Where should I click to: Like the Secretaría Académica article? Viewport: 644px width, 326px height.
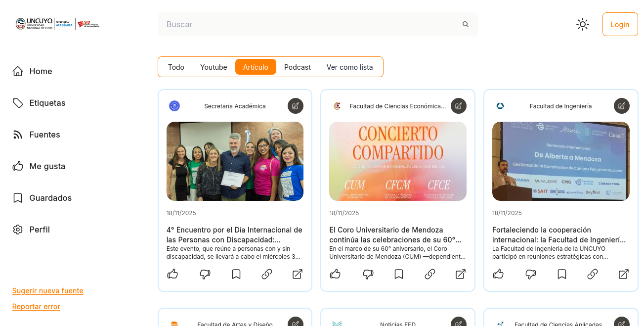172,274
